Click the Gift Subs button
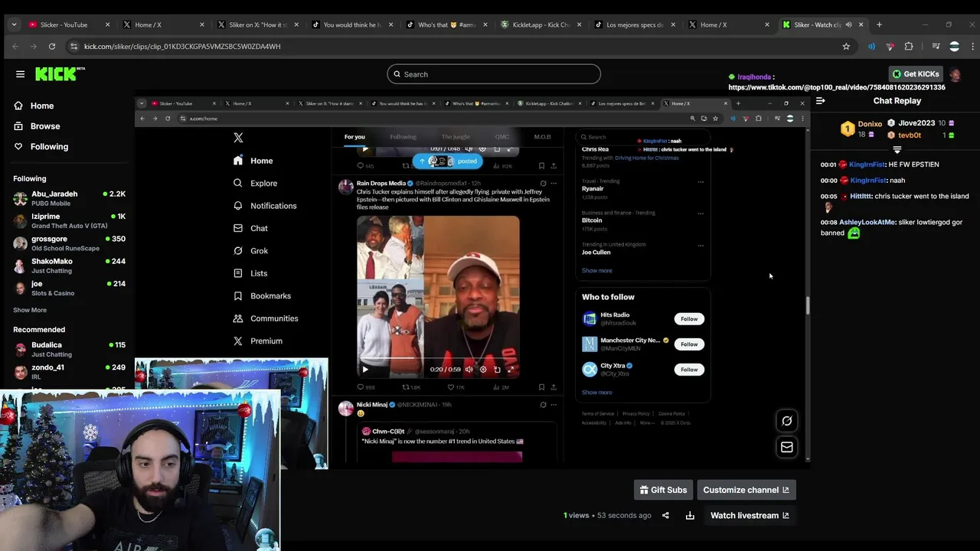Viewport: 980px width, 551px height. [663, 490]
